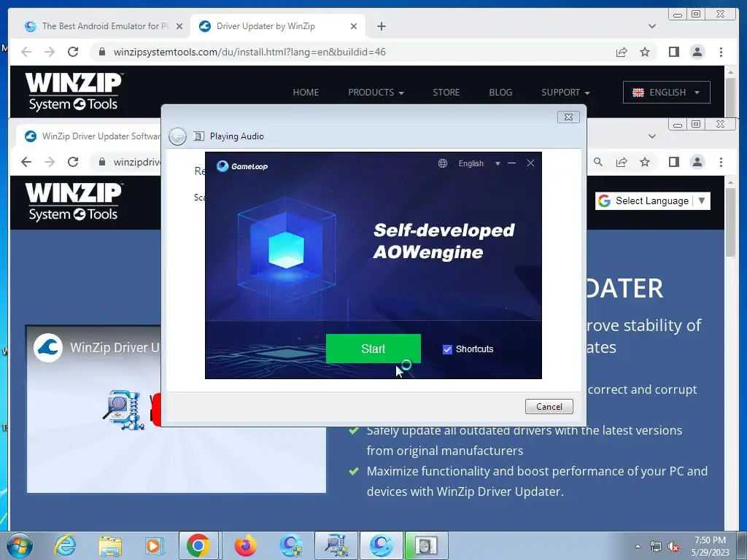
Task: Open profile menu in top Chrome window
Action: (x=697, y=52)
